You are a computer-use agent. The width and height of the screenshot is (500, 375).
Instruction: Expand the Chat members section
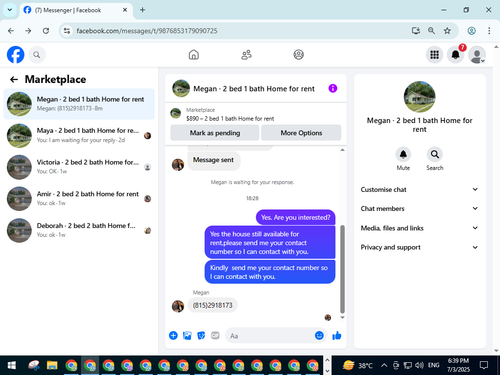pos(419,209)
